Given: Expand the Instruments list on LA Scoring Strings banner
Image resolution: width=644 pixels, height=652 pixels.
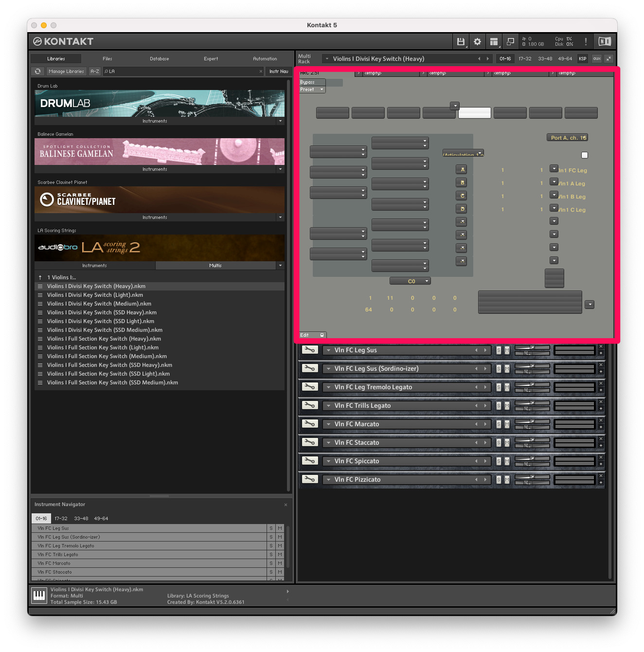Looking at the screenshot, I should pyautogui.click(x=94, y=265).
